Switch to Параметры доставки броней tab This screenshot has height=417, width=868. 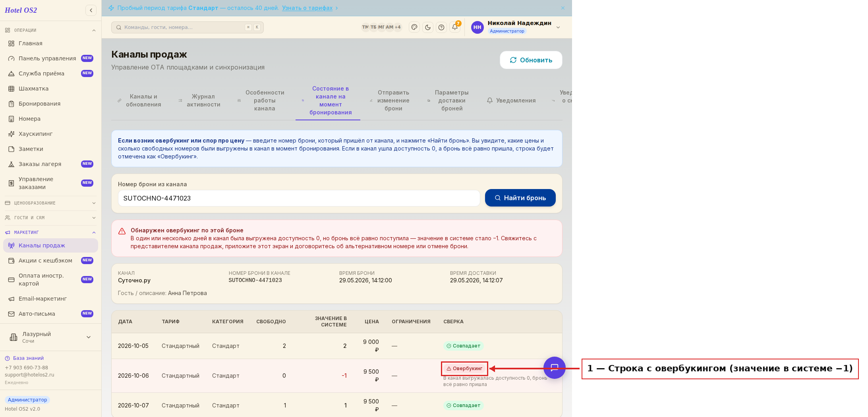[448, 100]
